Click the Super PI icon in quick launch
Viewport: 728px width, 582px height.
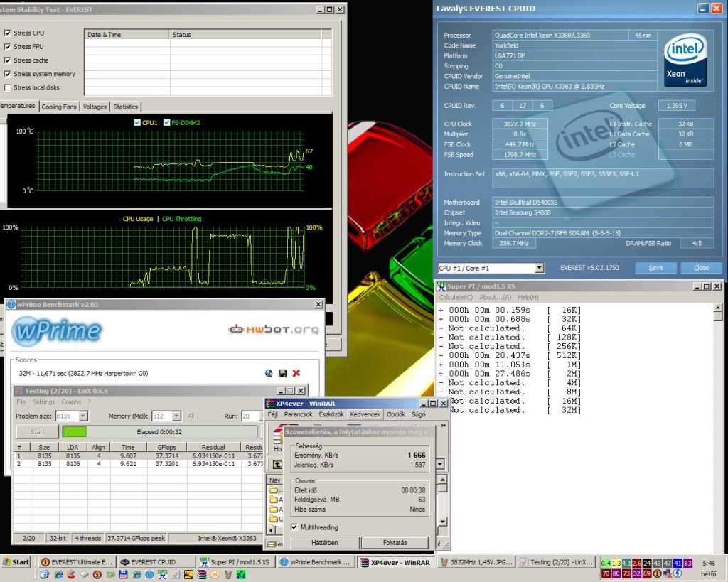[162, 575]
